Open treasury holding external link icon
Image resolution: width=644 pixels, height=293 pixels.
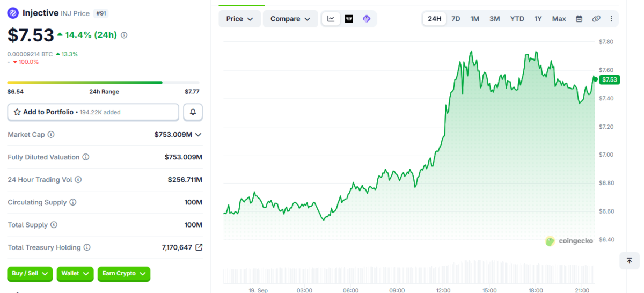click(x=199, y=247)
